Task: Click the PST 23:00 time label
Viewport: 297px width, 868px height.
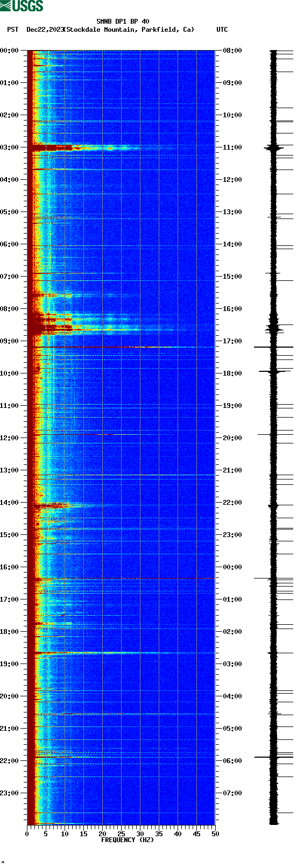Action: tap(10, 793)
